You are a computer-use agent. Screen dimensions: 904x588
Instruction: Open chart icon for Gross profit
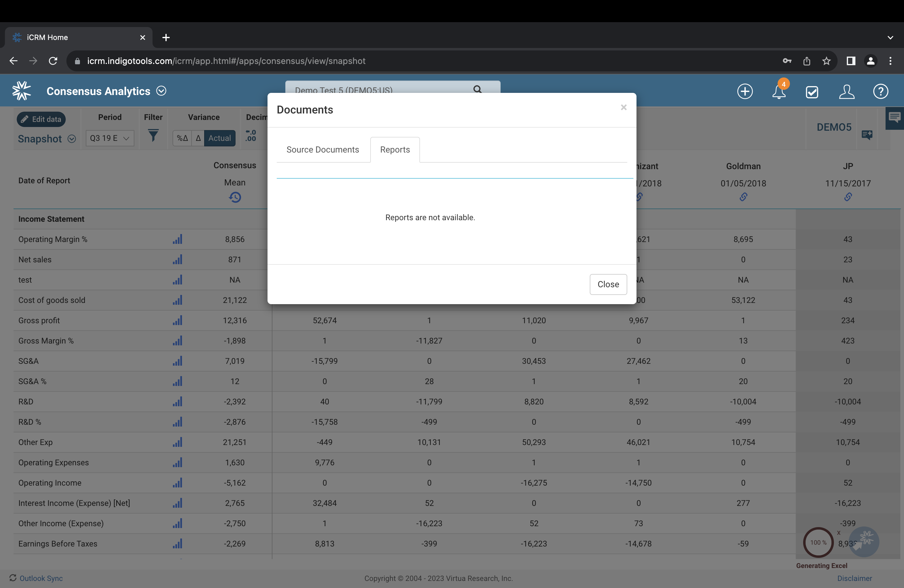(x=177, y=320)
